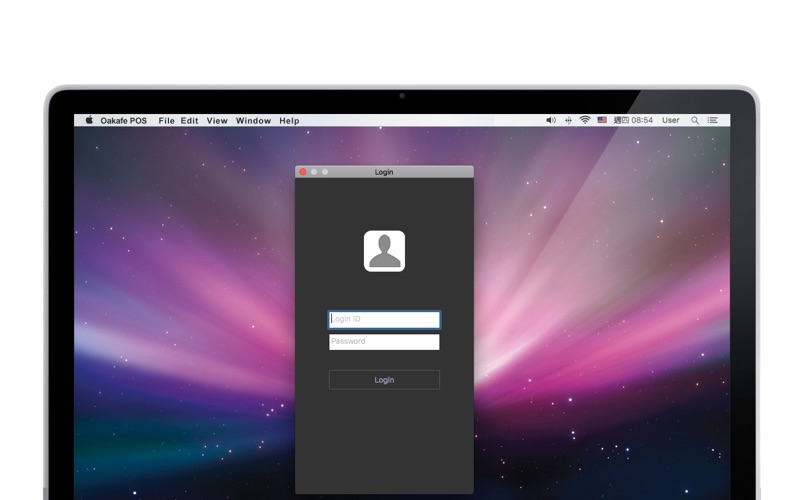Open the User account menu

coord(670,120)
